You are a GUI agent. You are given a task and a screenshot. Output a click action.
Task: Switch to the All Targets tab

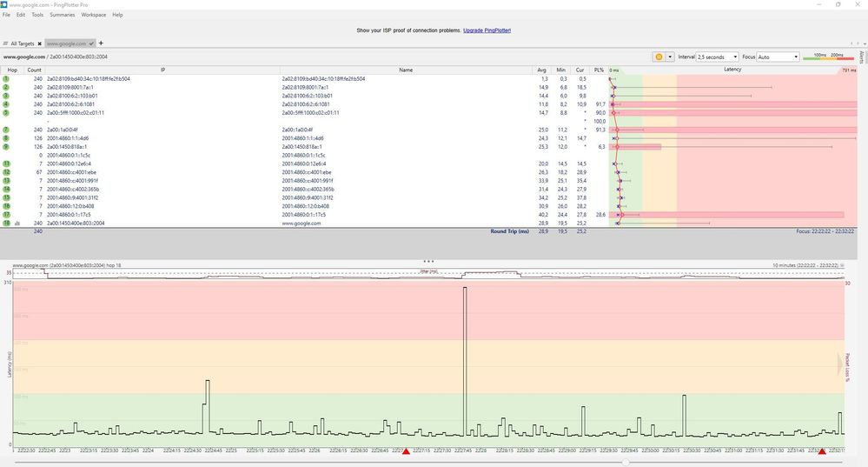point(22,43)
